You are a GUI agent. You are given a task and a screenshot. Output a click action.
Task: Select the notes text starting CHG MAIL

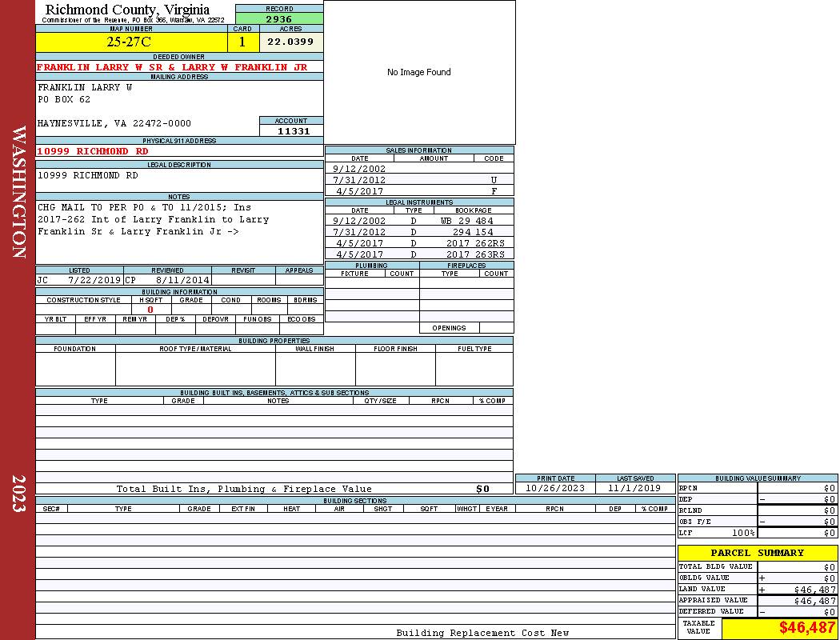[154, 219]
